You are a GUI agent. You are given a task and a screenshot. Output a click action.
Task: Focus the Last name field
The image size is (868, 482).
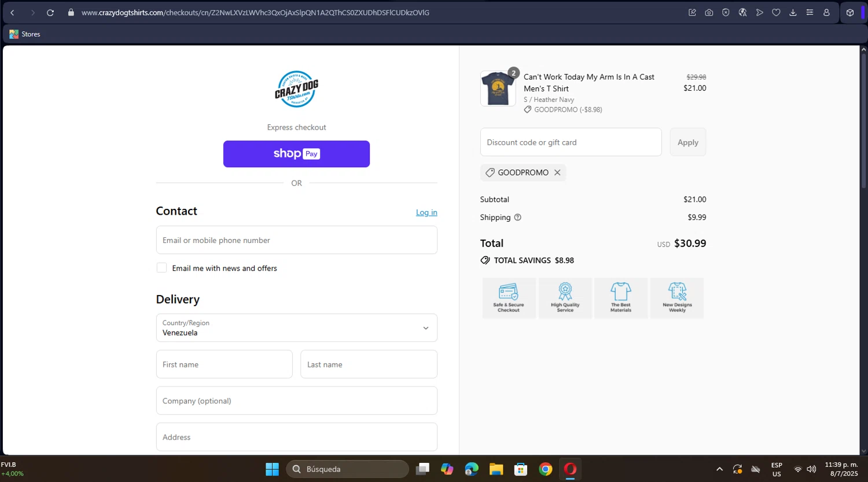click(369, 365)
